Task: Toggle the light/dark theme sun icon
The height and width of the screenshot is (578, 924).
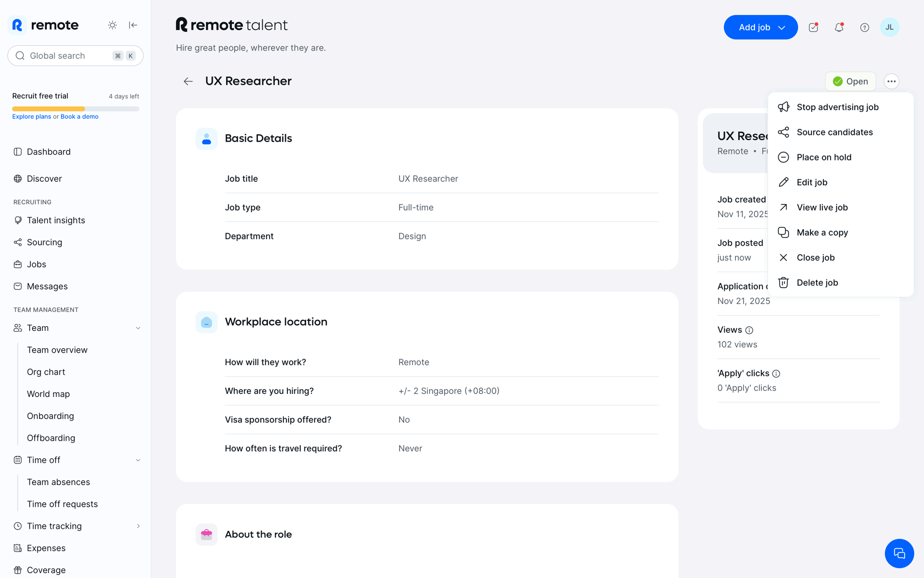Action: pos(112,25)
